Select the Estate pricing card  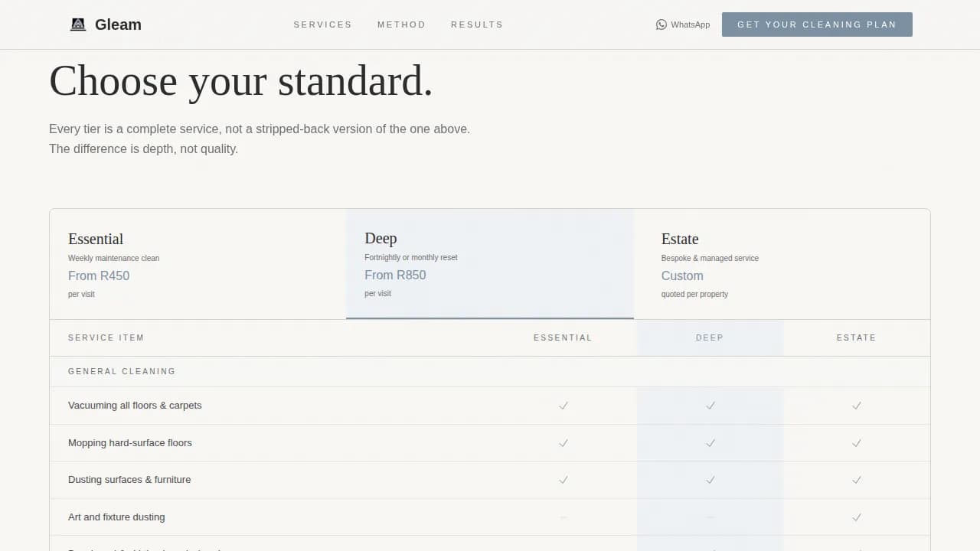(x=781, y=263)
